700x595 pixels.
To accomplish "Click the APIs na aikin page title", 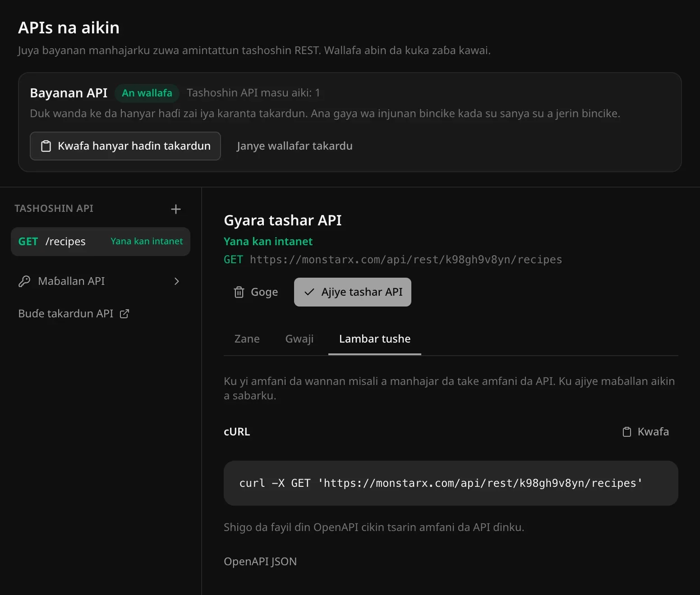I will coord(69,28).
